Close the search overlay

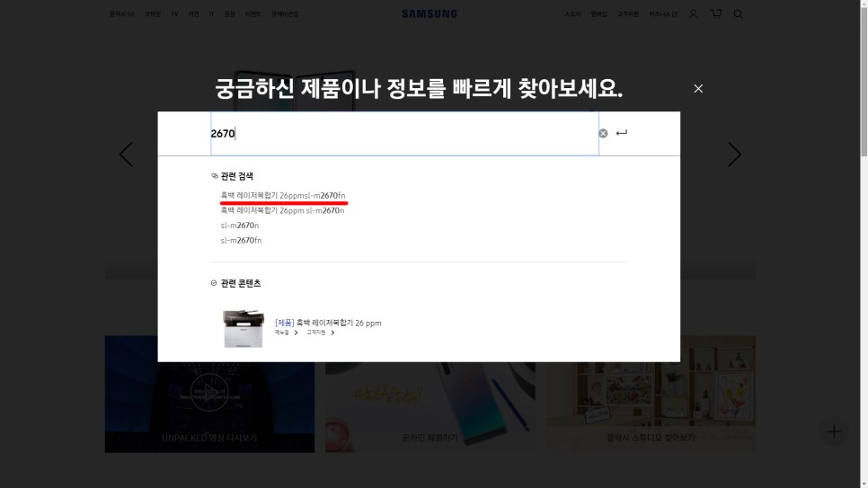click(698, 89)
